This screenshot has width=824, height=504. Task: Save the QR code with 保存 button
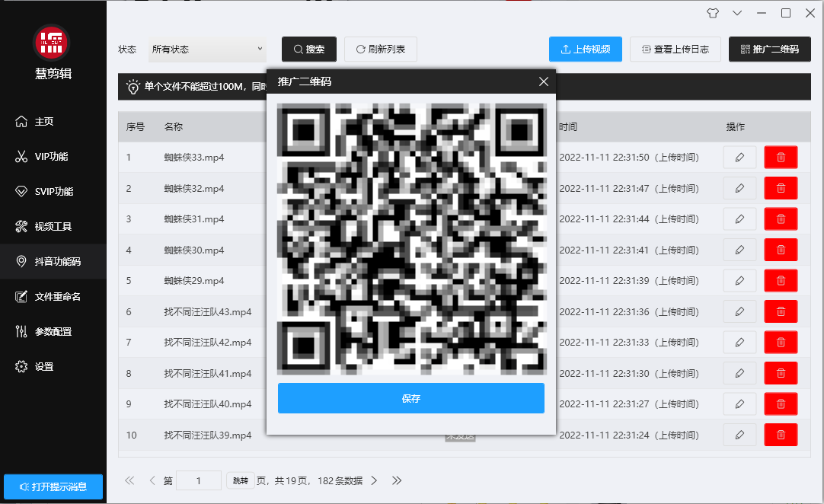(x=410, y=398)
